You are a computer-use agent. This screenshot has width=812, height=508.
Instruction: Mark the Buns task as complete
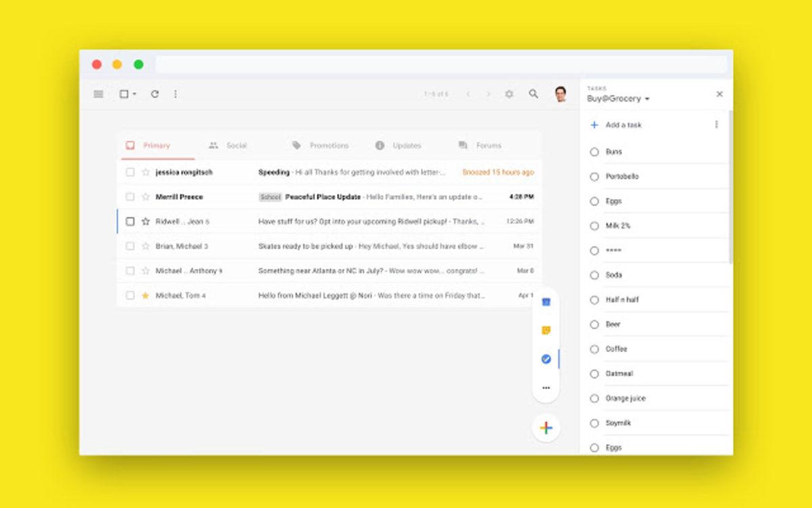[x=594, y=152]
